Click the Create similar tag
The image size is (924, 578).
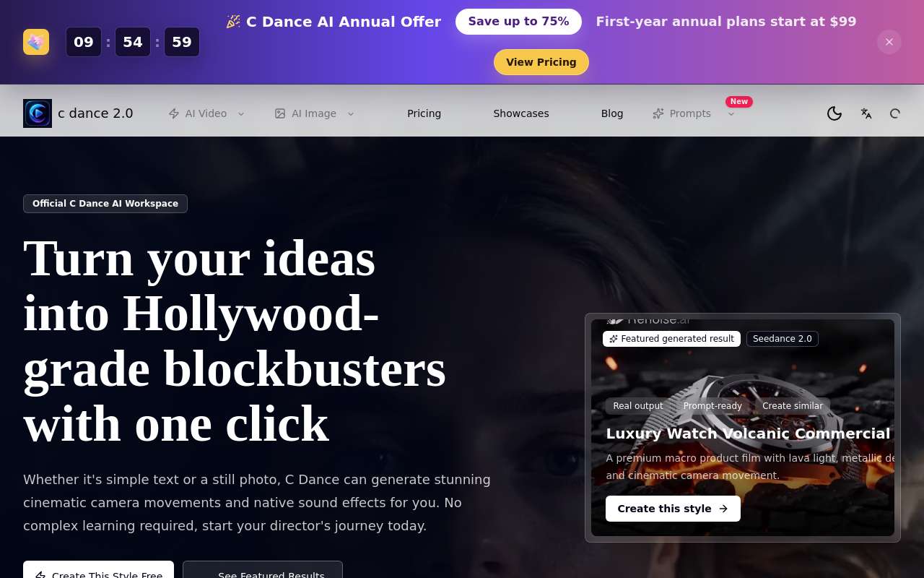click(x=793, y=406)
